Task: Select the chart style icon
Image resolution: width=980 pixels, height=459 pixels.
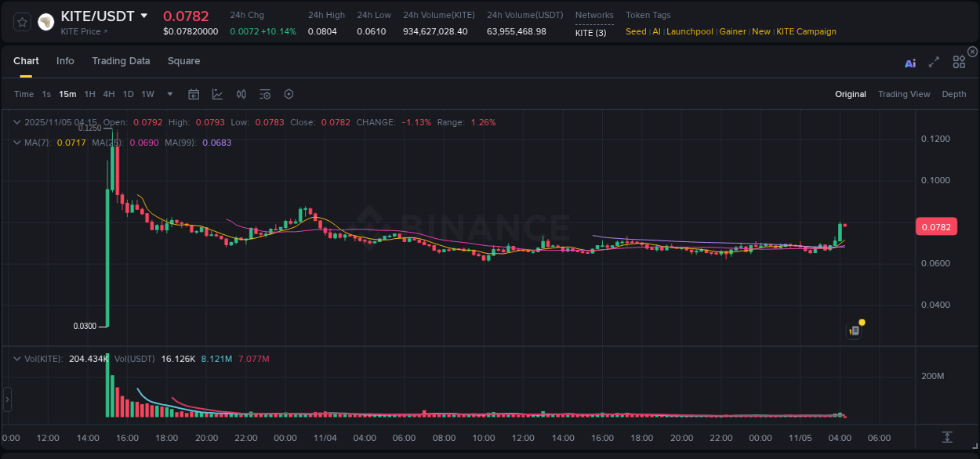Action: (x=217, y=94)
